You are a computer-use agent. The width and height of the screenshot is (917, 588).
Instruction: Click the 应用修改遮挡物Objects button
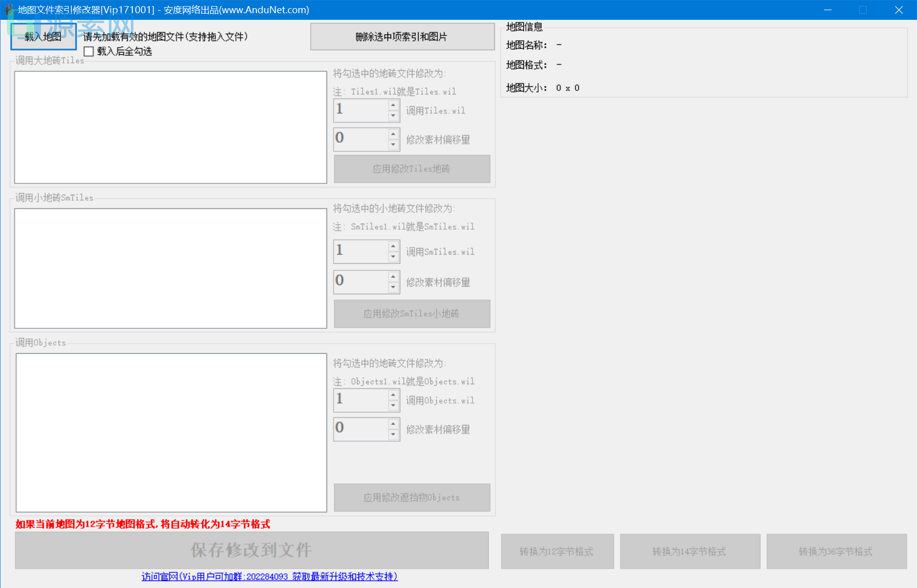pyautogui.click(x=411, y=498)
